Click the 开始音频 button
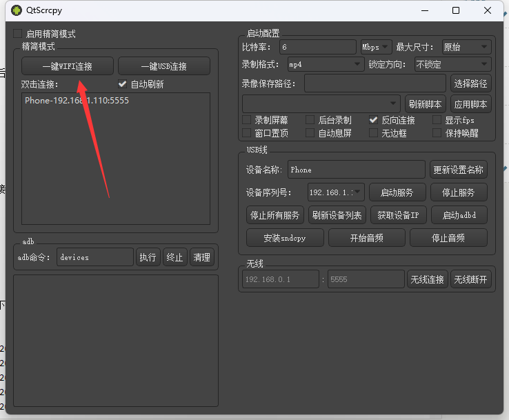The height and width of the screenshot is (420, 509). [x=367, y=238]
